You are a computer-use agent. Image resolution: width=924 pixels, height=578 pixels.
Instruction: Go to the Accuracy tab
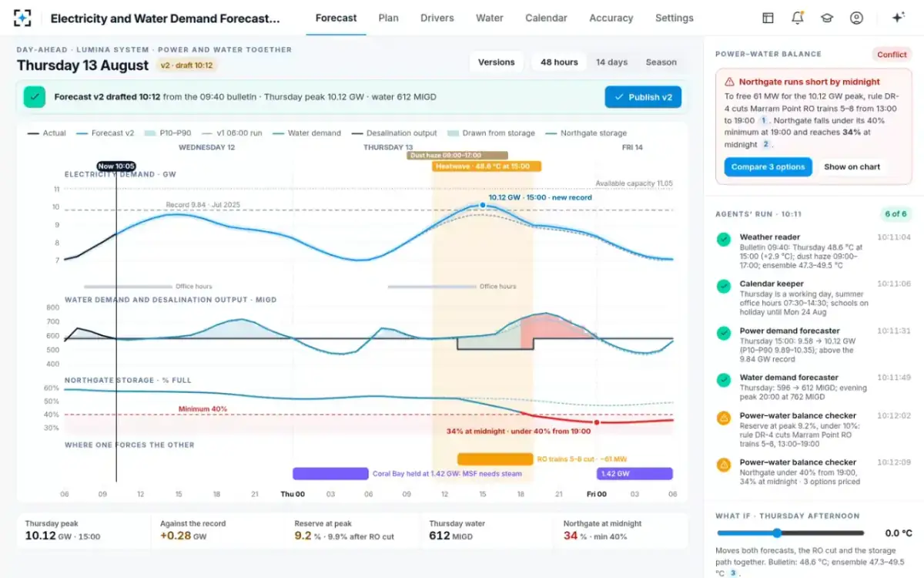611,18
